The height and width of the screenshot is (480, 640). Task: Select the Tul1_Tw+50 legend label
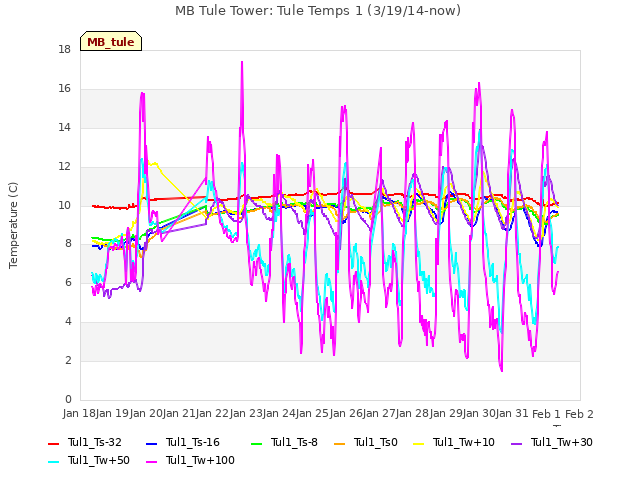pyautogui.click(x=99, y=460)
